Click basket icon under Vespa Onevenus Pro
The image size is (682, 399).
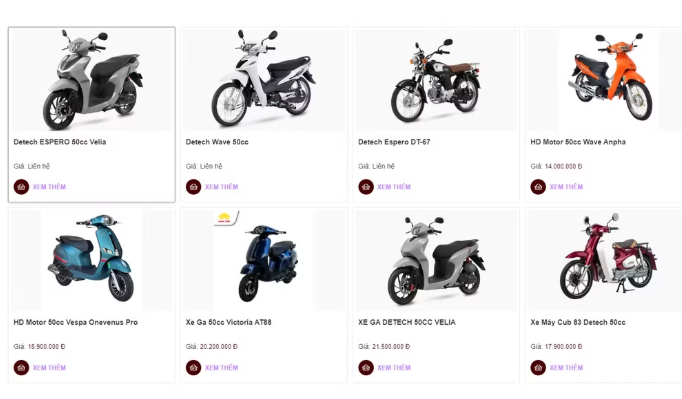pyautogui.click(x=21, y=367)
